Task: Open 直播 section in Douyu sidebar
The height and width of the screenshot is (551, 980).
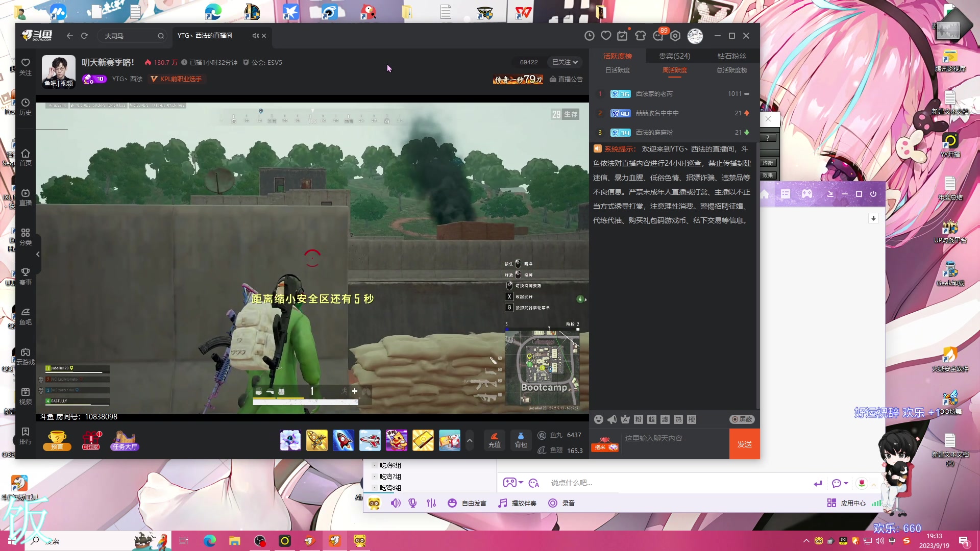Action: (26, 197)
